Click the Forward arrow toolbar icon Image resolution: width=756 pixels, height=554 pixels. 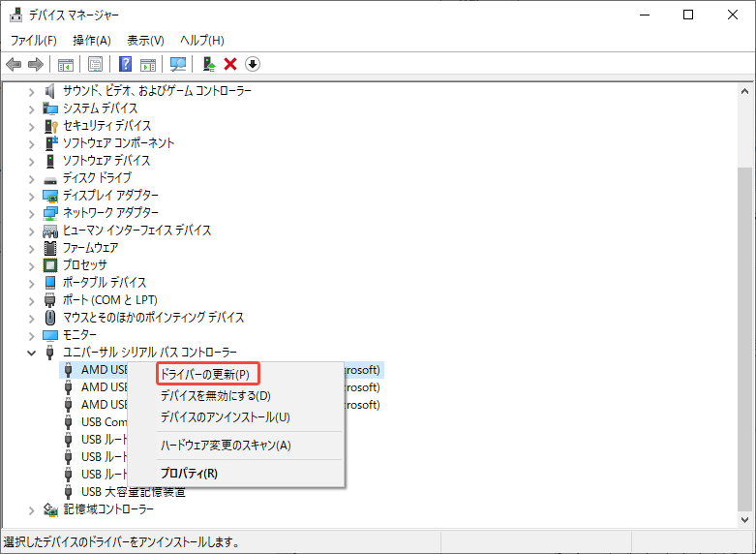[35, 64]
